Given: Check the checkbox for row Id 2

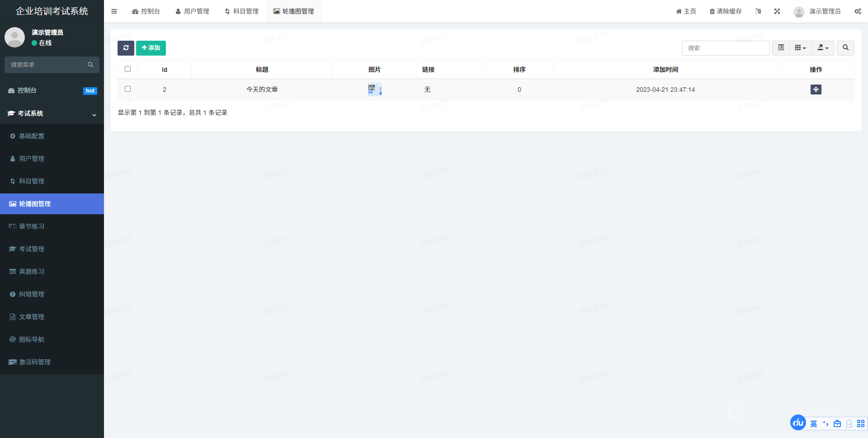Looking at the screenshot, I should (x=127, y=89).
